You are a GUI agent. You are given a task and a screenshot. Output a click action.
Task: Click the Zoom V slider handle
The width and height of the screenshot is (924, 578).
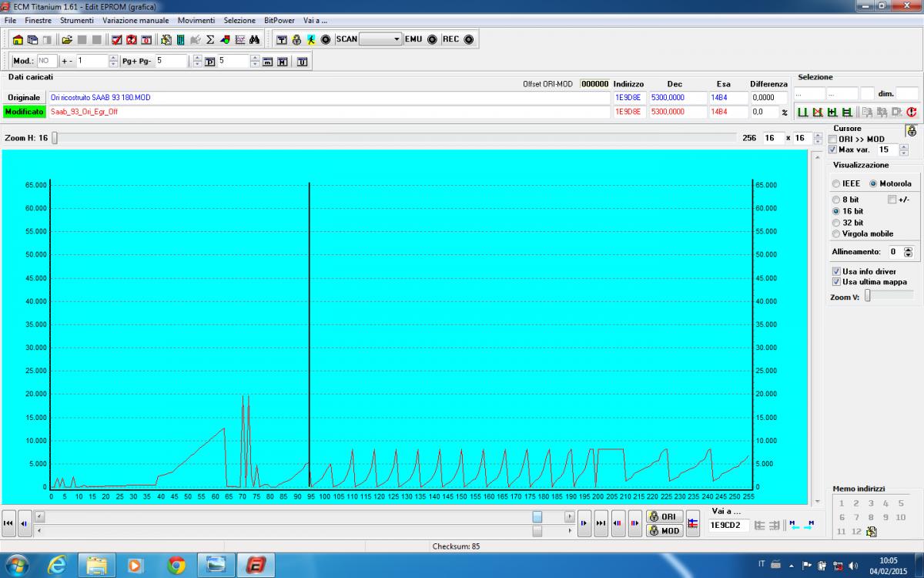tap(868, 294)
